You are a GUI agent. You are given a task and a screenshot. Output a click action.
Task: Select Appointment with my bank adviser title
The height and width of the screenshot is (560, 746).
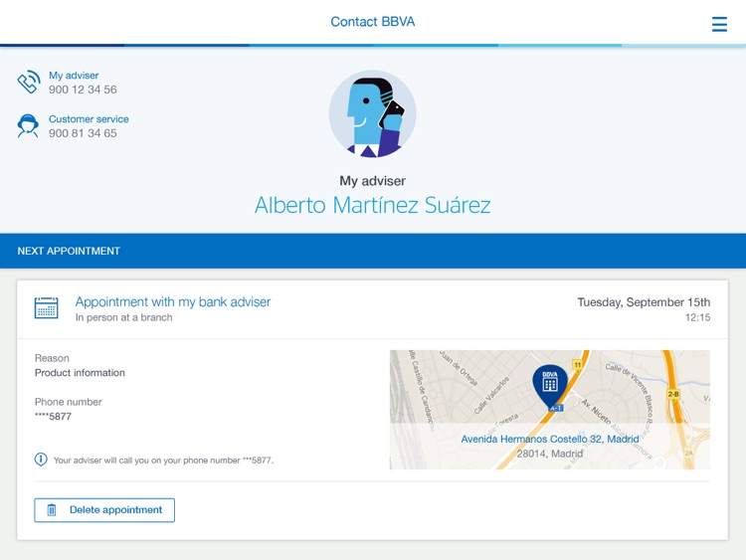173,302
